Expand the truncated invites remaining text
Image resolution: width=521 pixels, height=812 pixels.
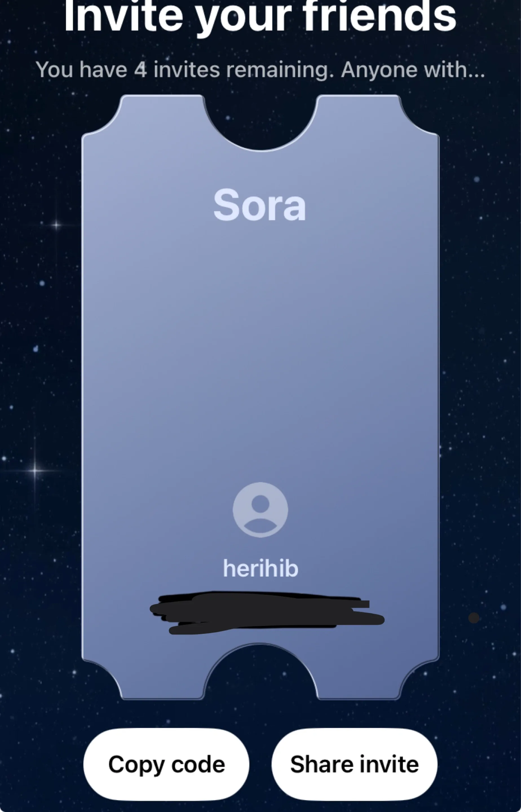(260, 69)
